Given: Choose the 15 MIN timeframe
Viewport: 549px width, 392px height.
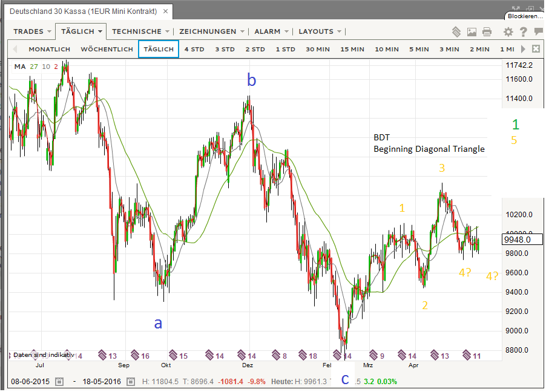Looking at the screenshot, I should coord(352,49).
